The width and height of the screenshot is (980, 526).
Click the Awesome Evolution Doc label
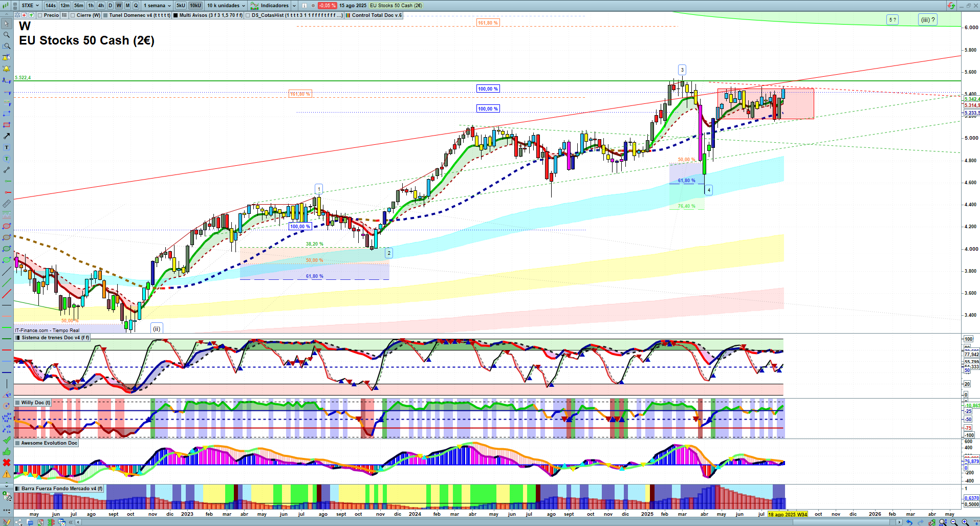click(49, 443)
